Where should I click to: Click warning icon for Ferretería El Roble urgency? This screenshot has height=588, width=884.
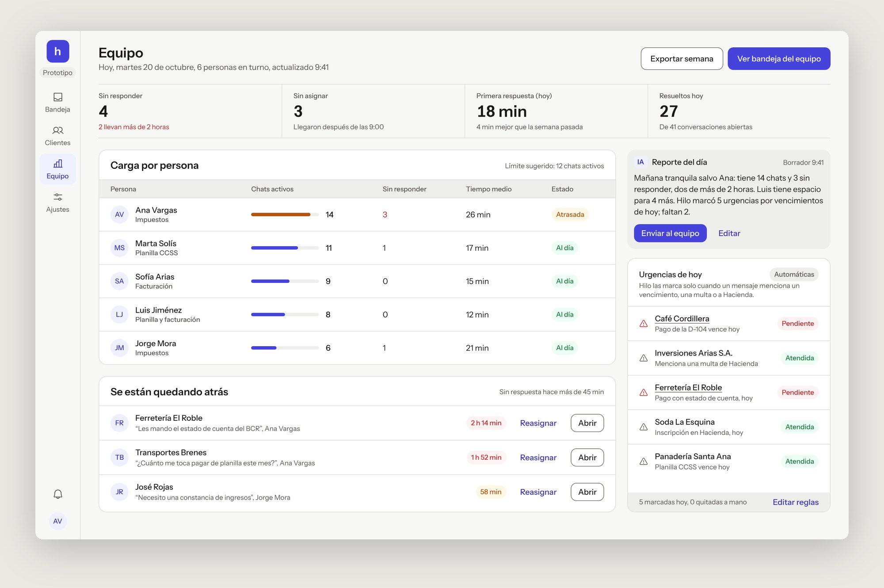644,393
